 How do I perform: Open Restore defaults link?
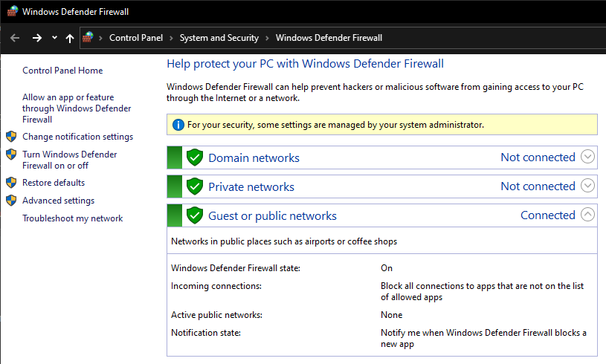[54, 183]
